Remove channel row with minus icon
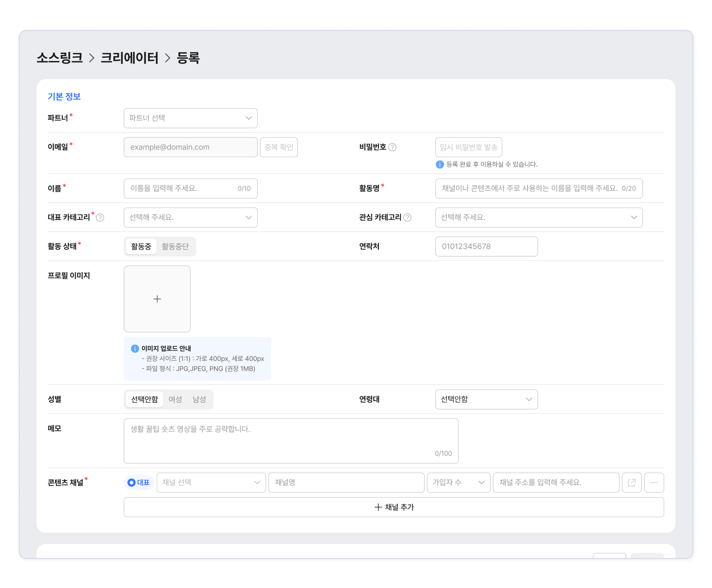 tap(654, 482)
